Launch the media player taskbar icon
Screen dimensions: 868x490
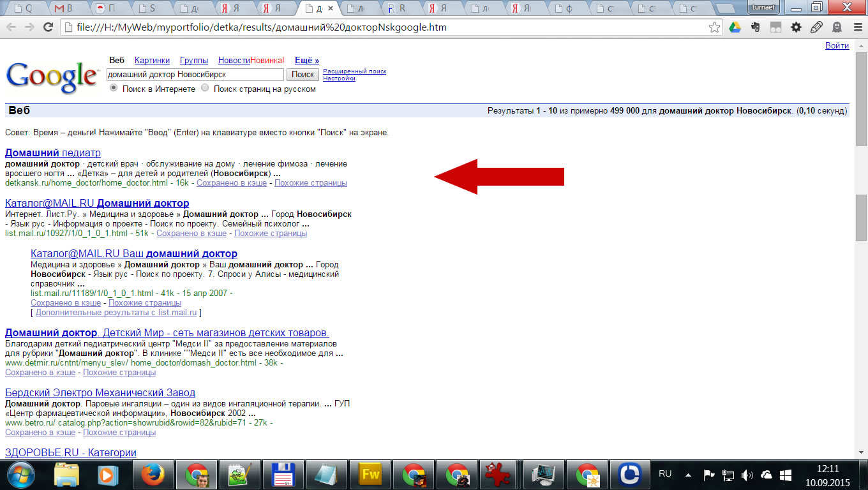pyautogui.click(x=108, y=475)
